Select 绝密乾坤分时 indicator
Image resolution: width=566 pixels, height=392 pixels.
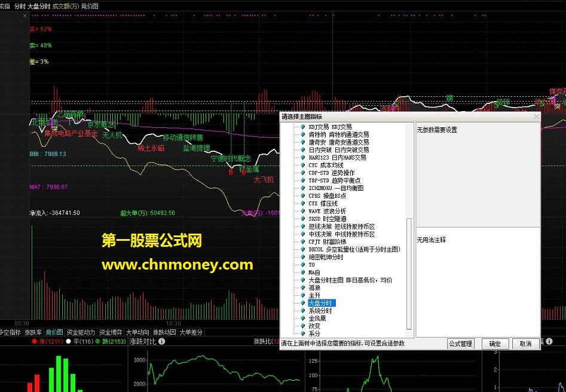coord(326,257)
